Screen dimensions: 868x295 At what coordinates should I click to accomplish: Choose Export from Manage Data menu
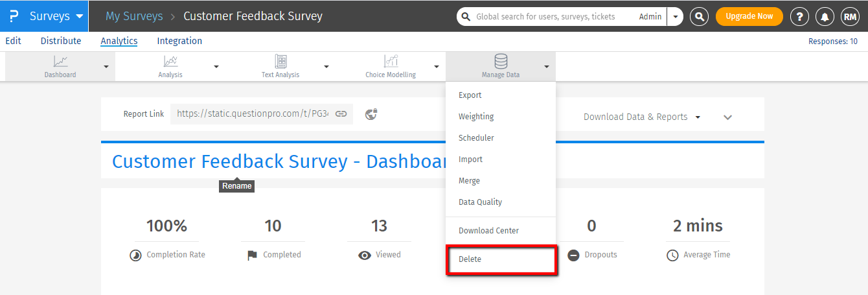(501, 95)
